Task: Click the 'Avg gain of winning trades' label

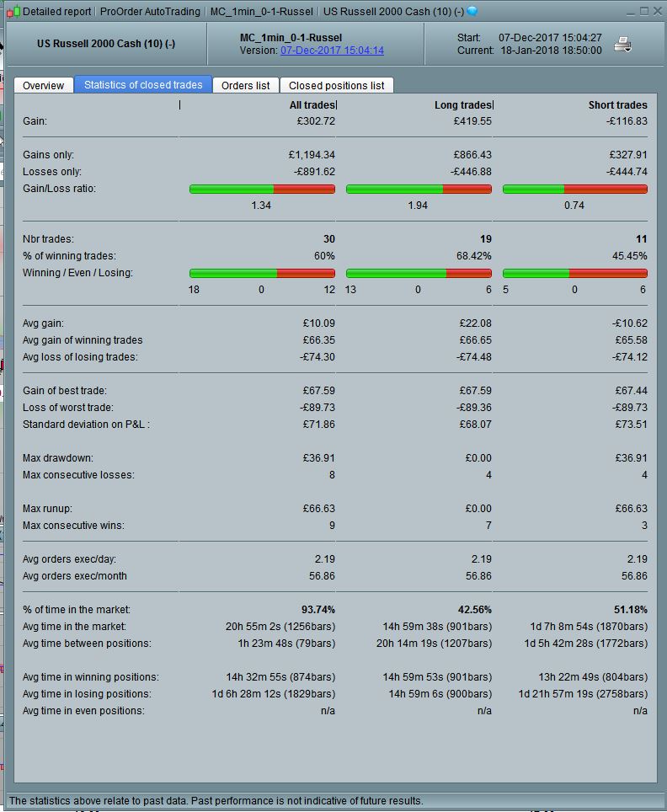Action: click(x=83, y=340)
